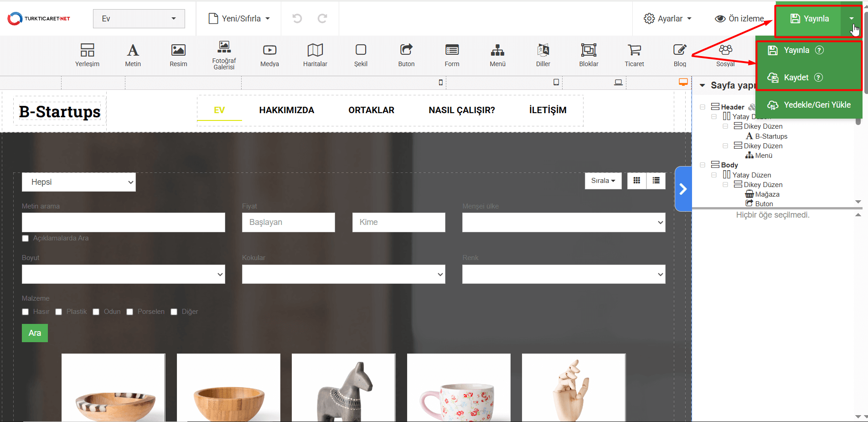Viewport: 868px width, 422px height.
Task: Enable the Açıklamalarda Ara checkbox
Action: click(26, 239)
